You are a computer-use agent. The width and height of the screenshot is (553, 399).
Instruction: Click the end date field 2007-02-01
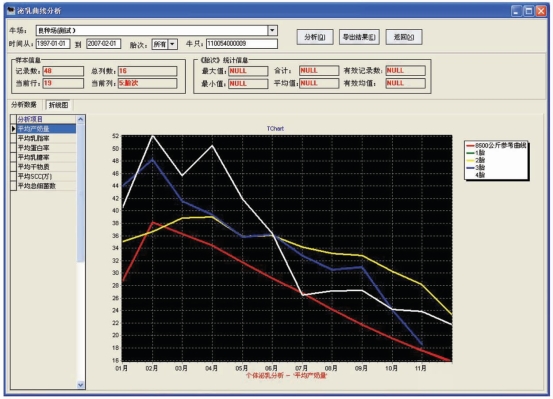point(104,44)
